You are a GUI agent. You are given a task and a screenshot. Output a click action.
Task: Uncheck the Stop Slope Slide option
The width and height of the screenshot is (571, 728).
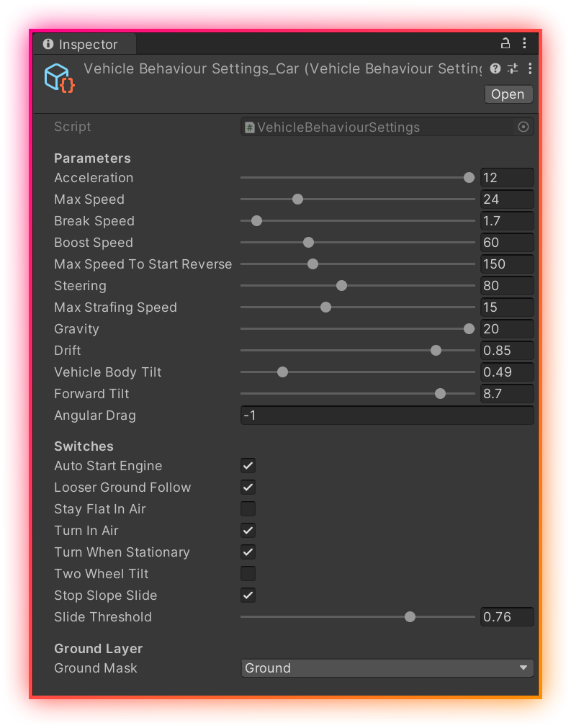pos(248,596)
